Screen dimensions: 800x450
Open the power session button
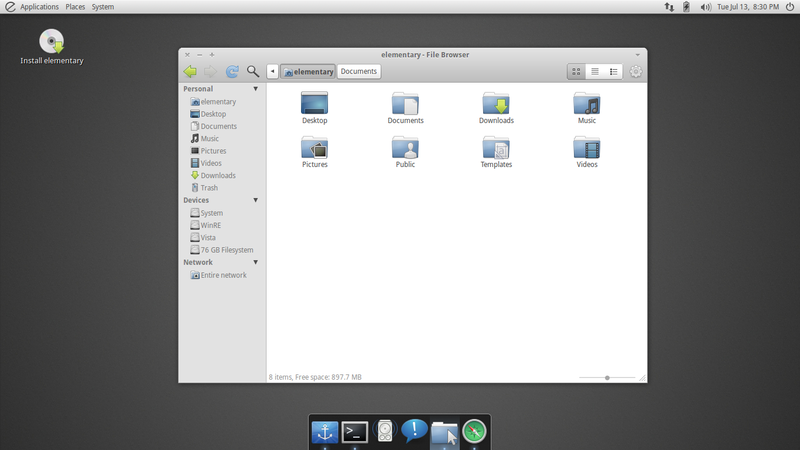790,7
